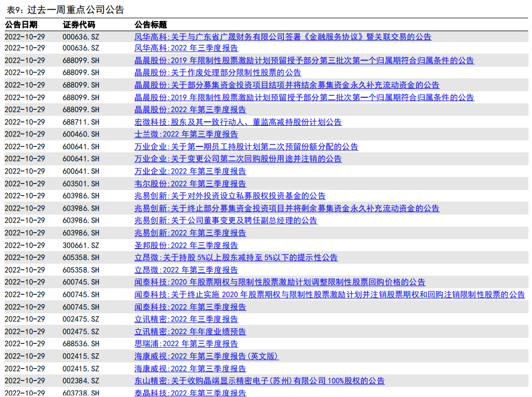
Task: Open 兆易创新 2022年第三季度报告 link
Action: 190,233
